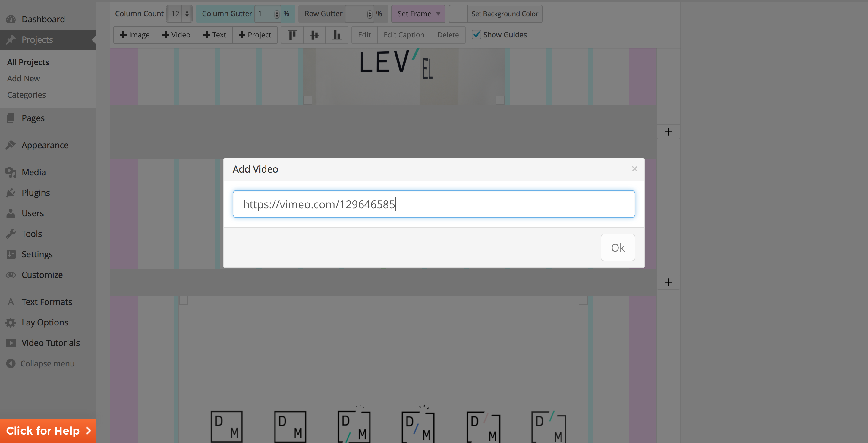Toggle the Show Guides checkbox

point(476,35)
